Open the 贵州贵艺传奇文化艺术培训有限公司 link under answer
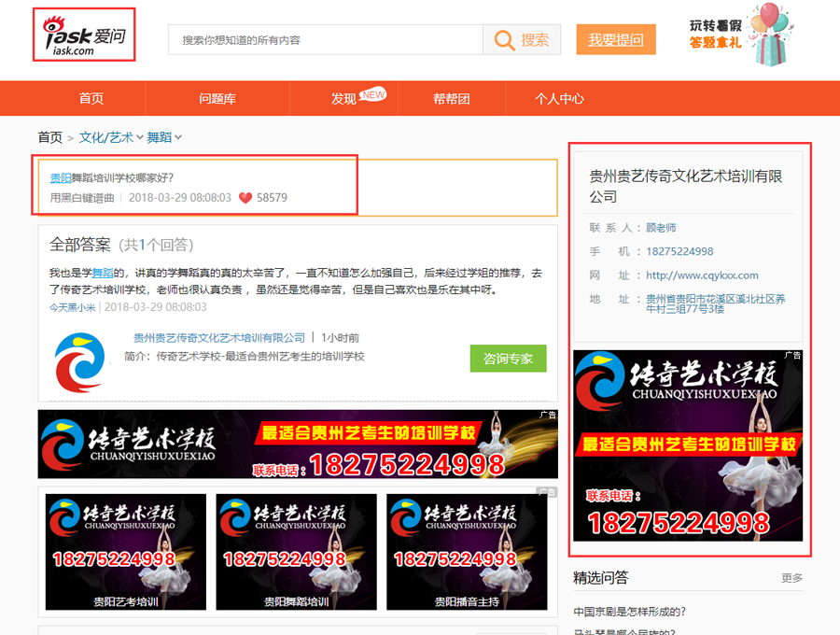 [x=219, y=338]
